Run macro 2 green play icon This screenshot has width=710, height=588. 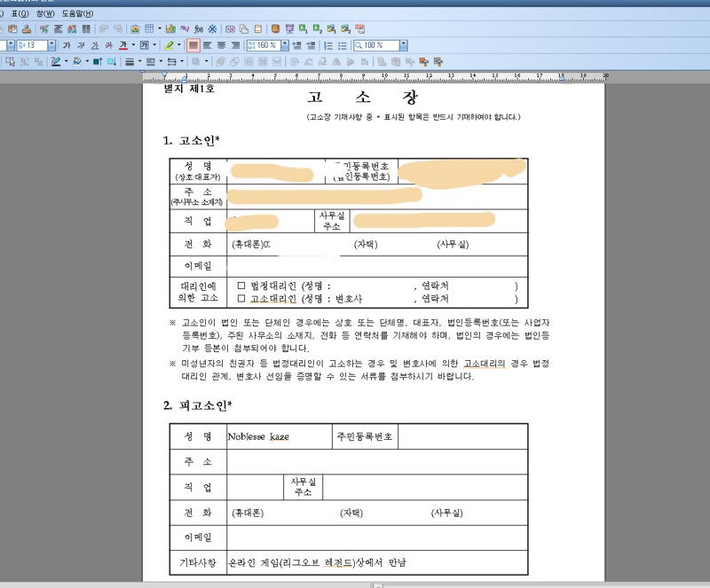pos(318,29)
